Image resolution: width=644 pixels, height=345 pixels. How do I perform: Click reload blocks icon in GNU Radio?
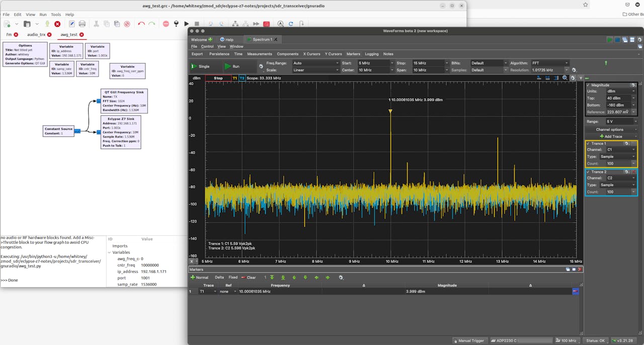(x=291, y=24)
